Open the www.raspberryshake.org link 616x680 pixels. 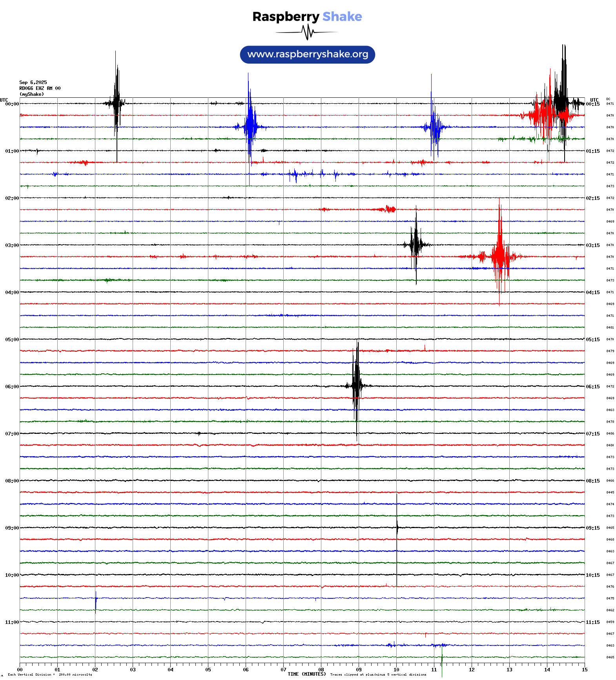[x=307, y=55]
